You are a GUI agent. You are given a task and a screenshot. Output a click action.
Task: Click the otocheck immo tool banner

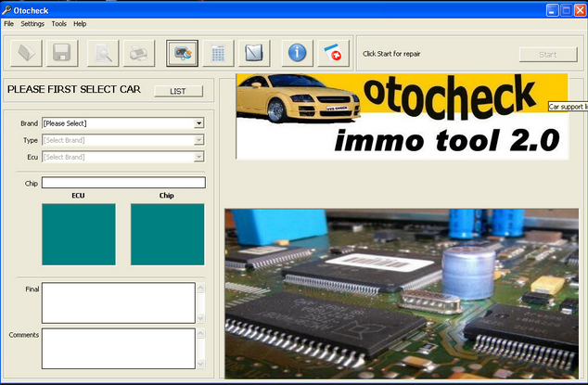click(x=402, y=117)
